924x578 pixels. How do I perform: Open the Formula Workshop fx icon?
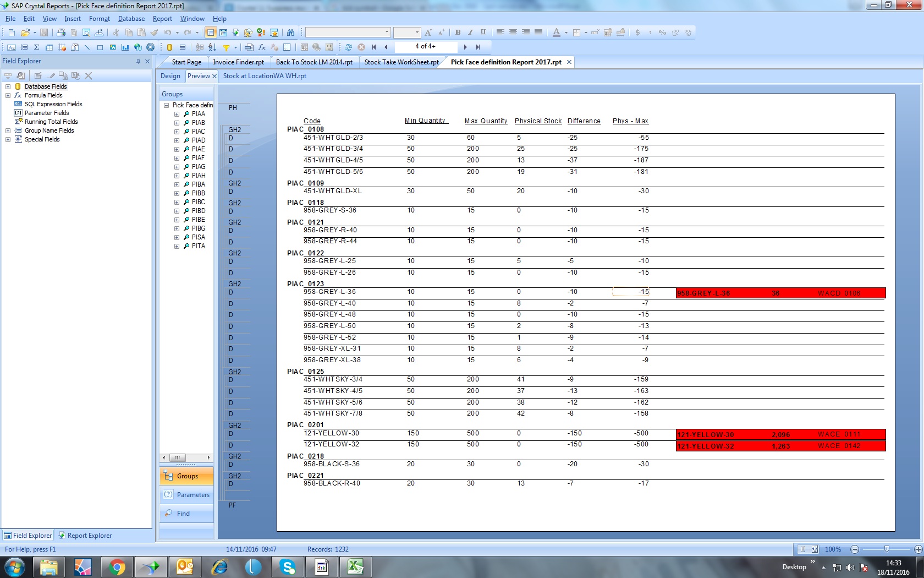point(262,47)
